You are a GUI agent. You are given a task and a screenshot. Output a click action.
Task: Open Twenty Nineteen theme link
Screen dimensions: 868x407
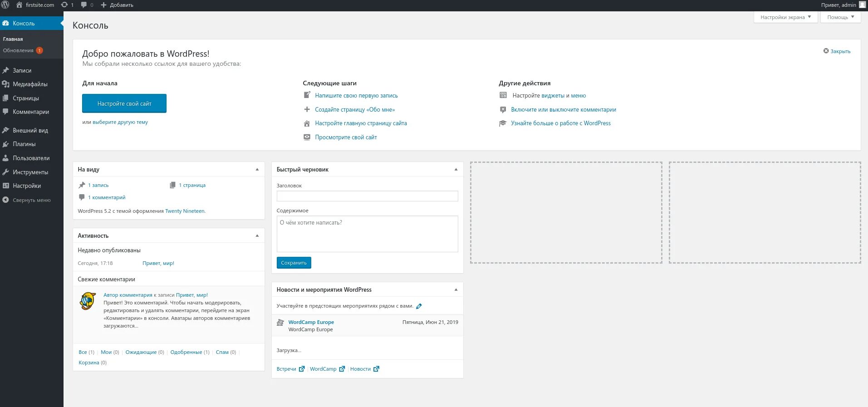coord(185,211)
